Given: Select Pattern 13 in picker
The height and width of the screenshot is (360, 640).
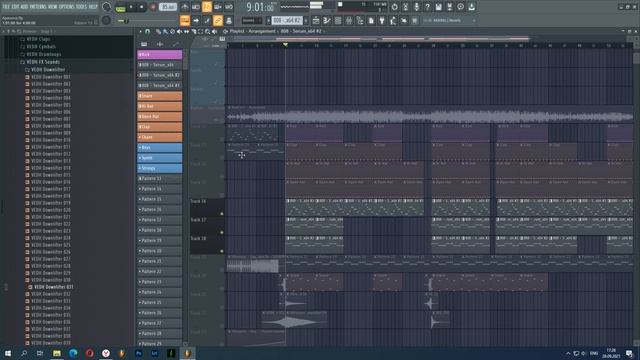Looking at the screenshot, I should point(160,178).
